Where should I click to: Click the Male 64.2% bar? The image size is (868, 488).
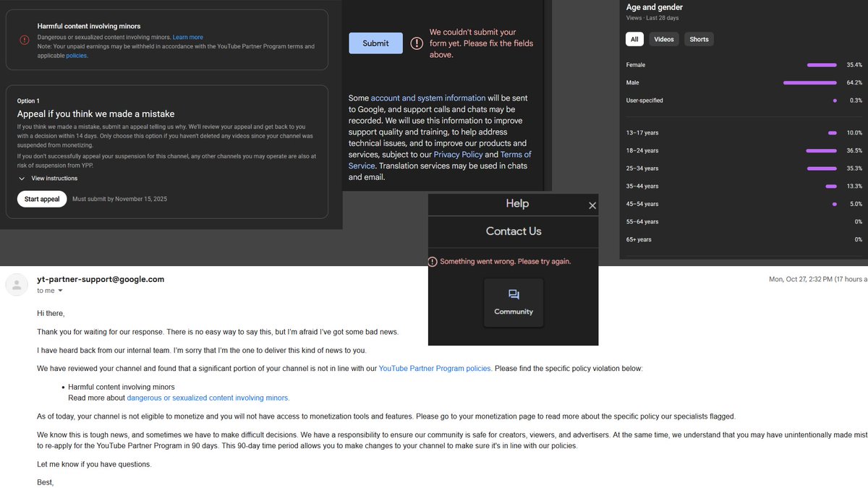810,83
